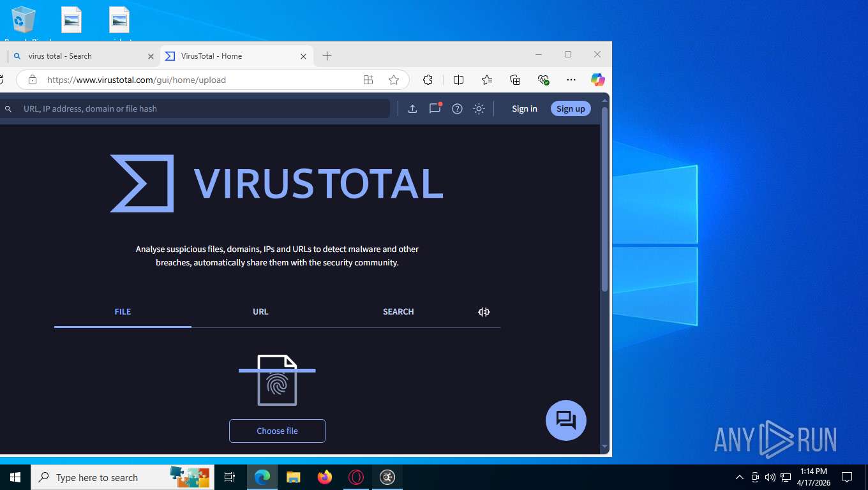
Task: Close the virus total - Search tab
Action: click(x=151, y=56)
